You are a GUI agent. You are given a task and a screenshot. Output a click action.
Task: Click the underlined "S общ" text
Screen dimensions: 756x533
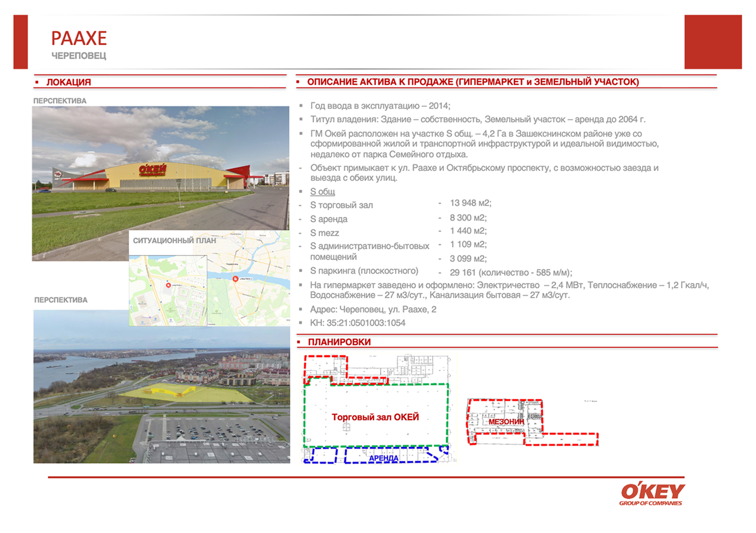323,192
